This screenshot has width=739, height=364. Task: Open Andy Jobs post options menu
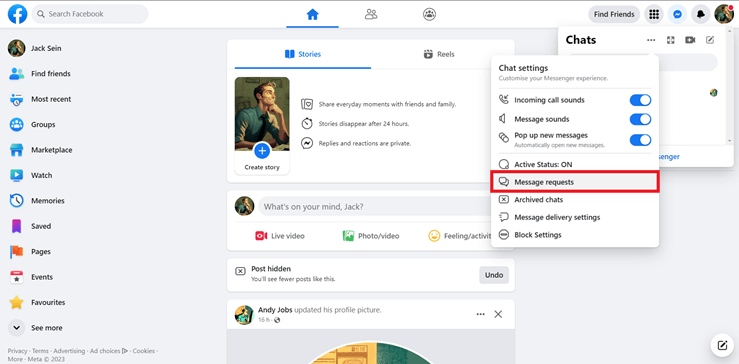tap(480, 314)
